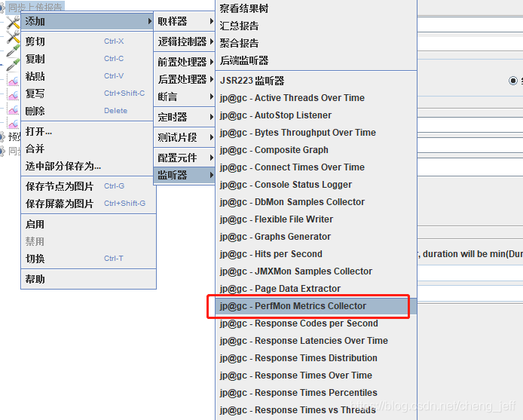The height and width of the screenshot is (420, 523).
Task: Select 同步上传报告 tree node at top
Action: tap(35, 7)
